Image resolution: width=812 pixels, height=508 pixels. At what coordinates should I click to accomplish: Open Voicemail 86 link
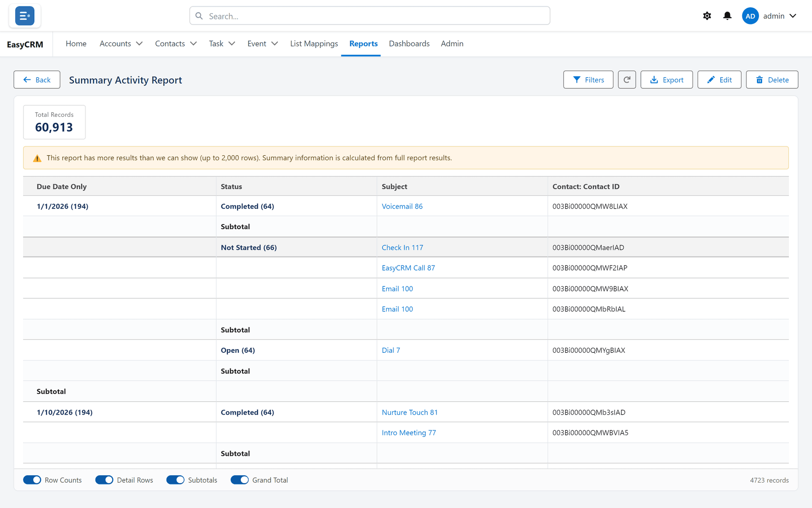(402, 206)
